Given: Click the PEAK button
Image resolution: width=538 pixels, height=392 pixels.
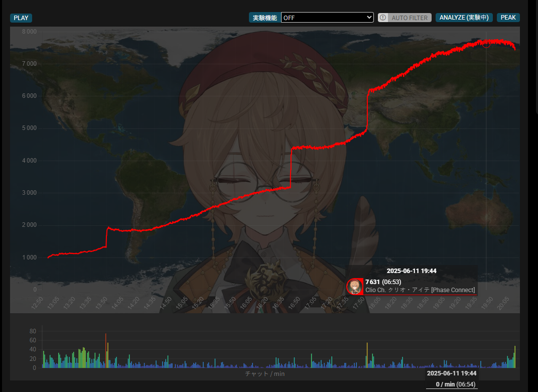Looking at the screenshot, I should coord(508,18).
